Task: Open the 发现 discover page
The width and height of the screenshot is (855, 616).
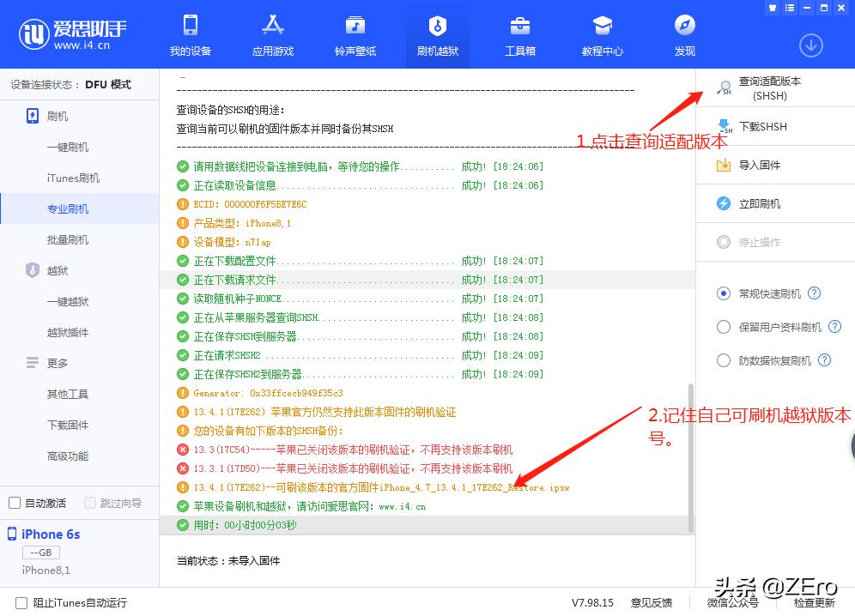Action: pos(684,34)
